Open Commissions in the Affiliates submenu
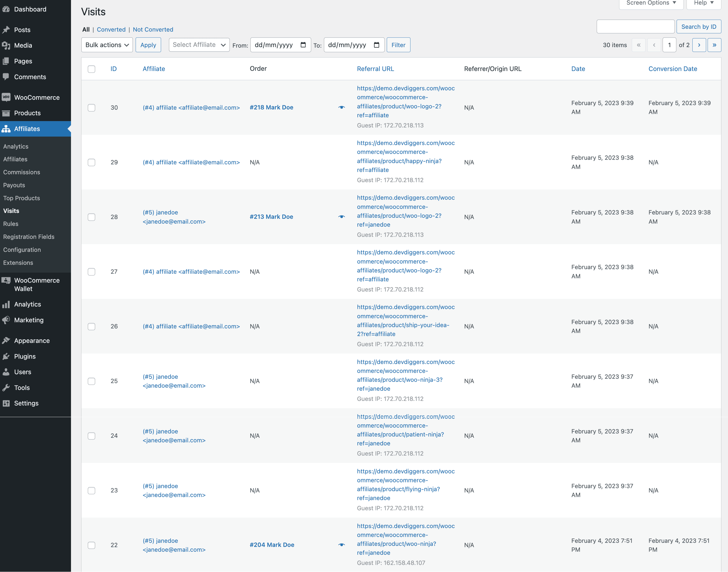This screenshot has width=728, height=572. pos(21,172)
